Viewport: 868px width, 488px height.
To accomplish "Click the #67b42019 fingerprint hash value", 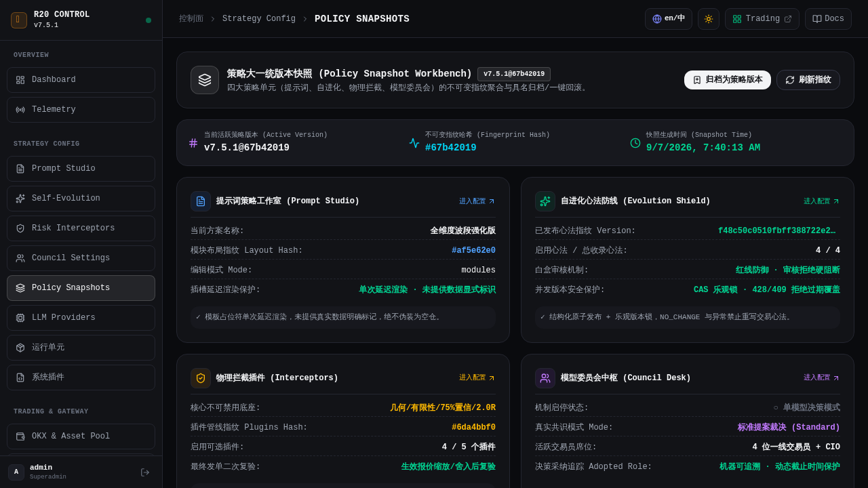I will point(451,148).
